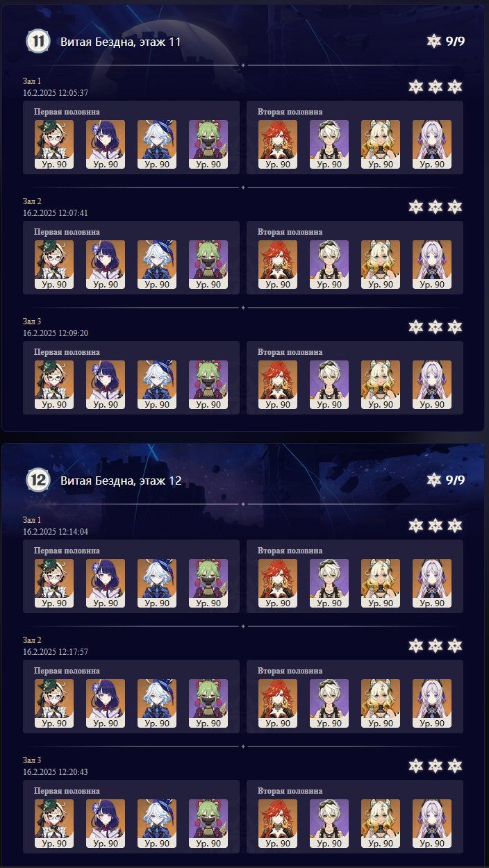Click the 9/9 star icon on floor 12
The height and width of the screenshot is (868, 489).
point(434,480)
